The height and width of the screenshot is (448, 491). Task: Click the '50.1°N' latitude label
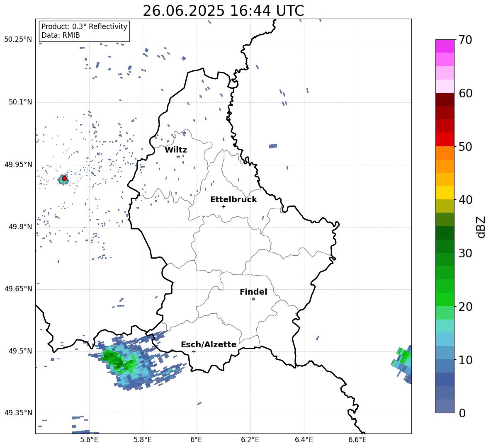click(x=20, y=102)
